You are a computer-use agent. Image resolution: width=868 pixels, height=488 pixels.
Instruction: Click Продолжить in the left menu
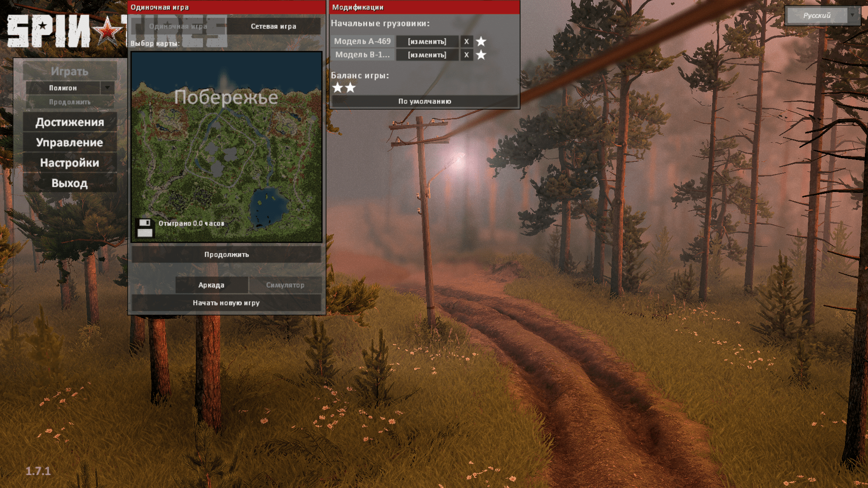[70, 102]
